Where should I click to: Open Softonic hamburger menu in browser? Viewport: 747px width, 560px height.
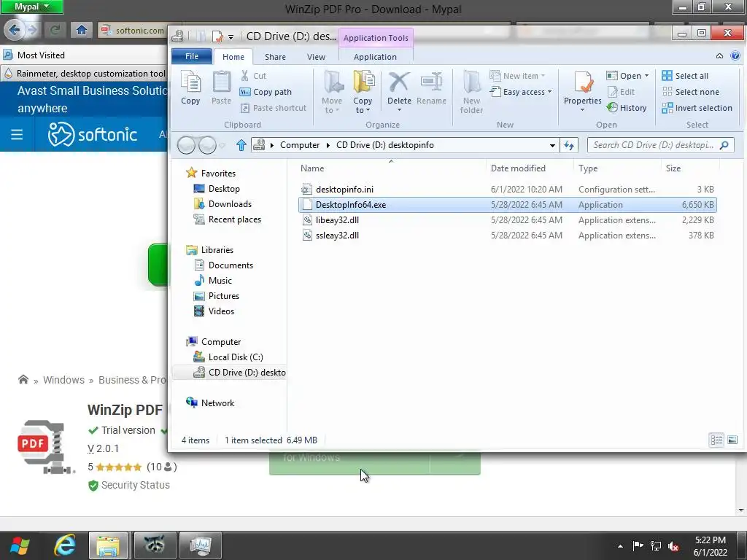(x=17, y=135)
